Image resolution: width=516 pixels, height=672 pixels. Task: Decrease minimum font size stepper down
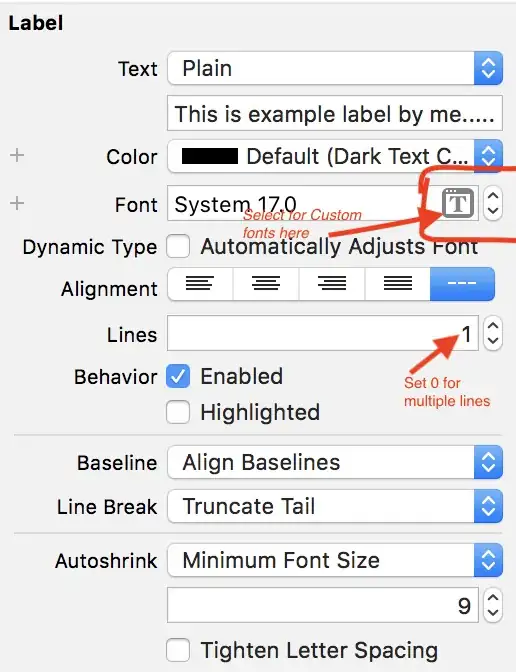(493, 614)
